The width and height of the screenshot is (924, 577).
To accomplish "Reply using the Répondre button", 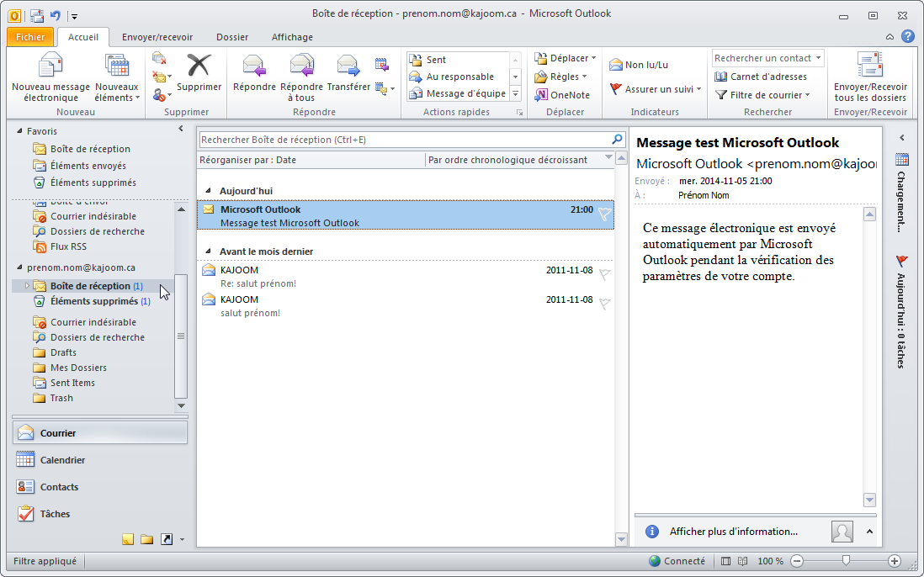I will click(254, 72).
